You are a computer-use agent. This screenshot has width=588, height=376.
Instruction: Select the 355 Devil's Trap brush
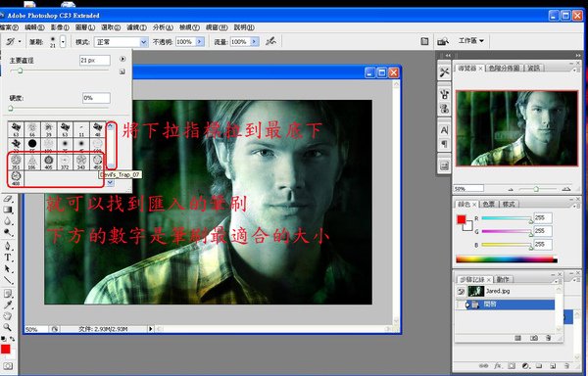pyautogui.click(x=16, y=162)
